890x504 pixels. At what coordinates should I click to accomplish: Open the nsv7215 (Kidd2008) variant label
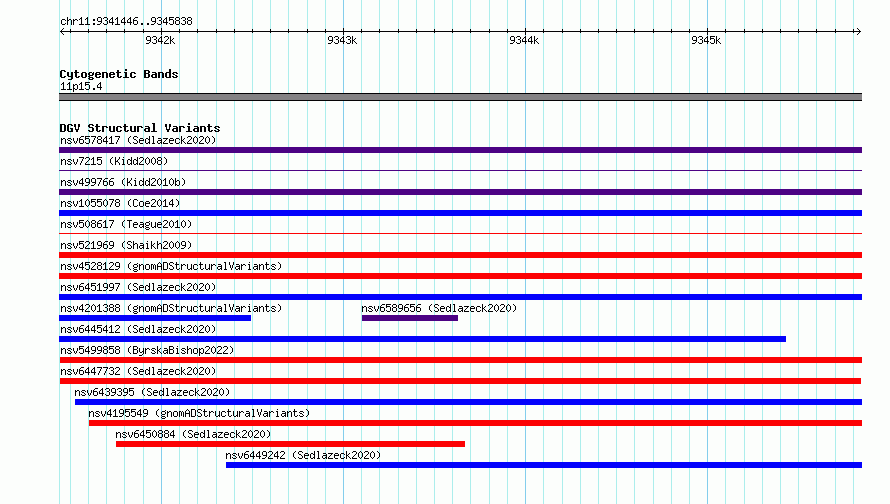coord(114,161)
